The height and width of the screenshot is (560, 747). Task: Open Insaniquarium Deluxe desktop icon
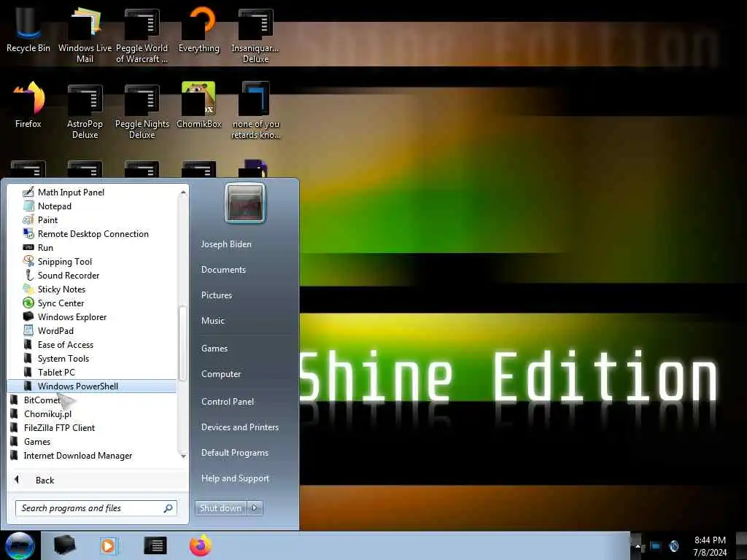[x=256, y=34]
